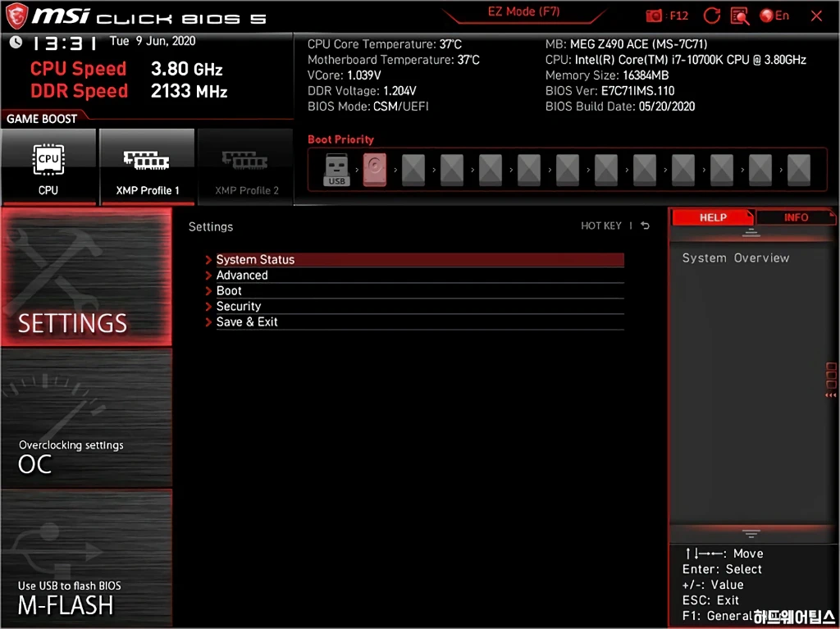Click the time display 13:31
This screenshot has height=629, width=840.
click(x=64, y=43)
